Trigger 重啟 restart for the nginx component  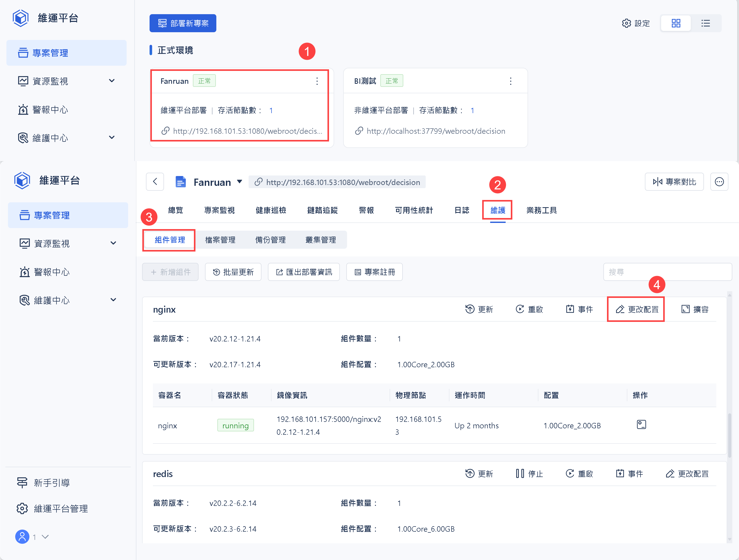pyautogui.click(x=530, y=309)
